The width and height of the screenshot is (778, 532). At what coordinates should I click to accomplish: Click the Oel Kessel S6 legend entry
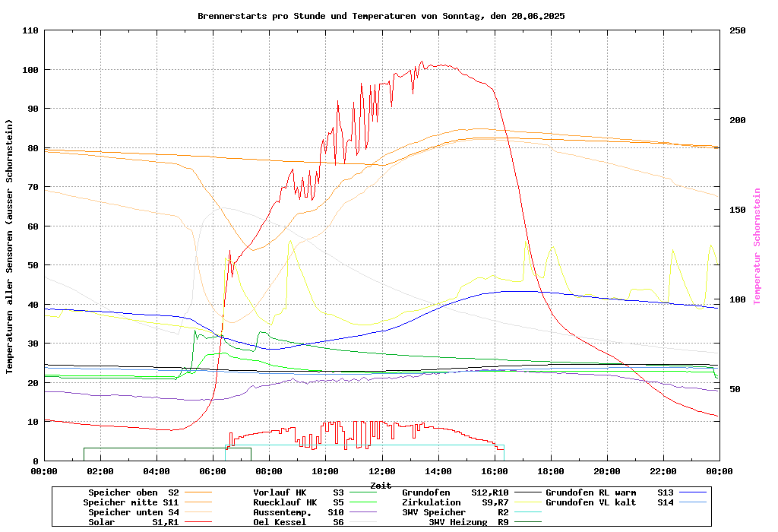point(298,522)
